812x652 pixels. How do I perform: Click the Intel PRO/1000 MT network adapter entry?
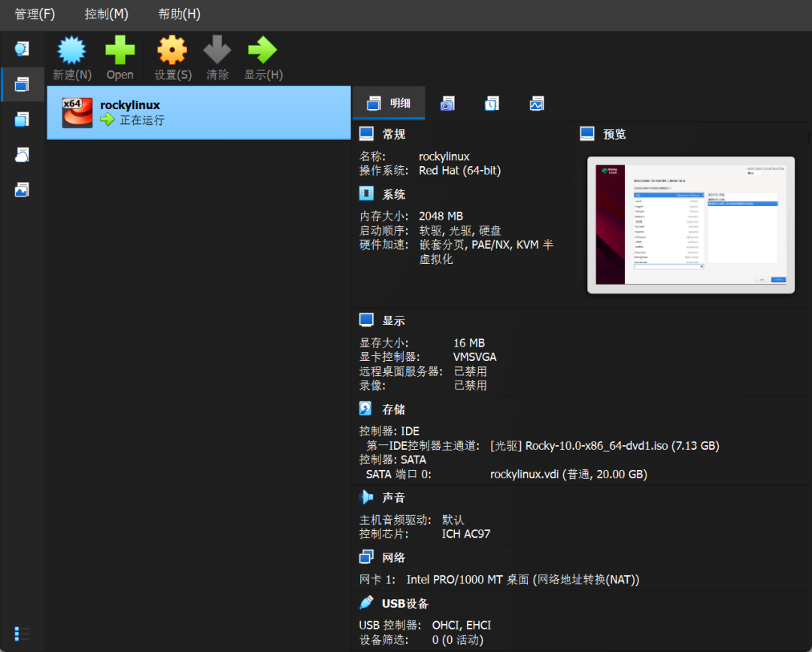click(x=523, y=580)
